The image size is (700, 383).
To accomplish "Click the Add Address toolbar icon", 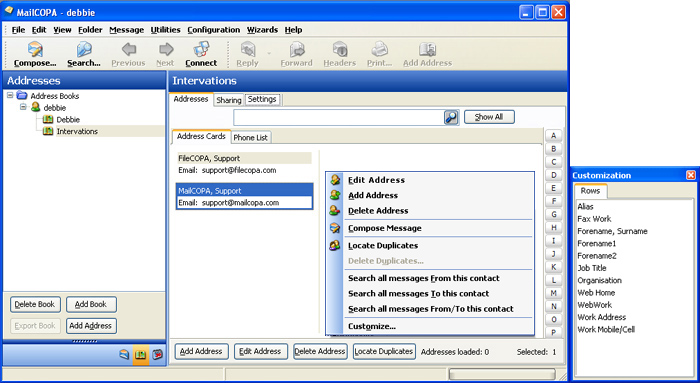I will (427, 49).
